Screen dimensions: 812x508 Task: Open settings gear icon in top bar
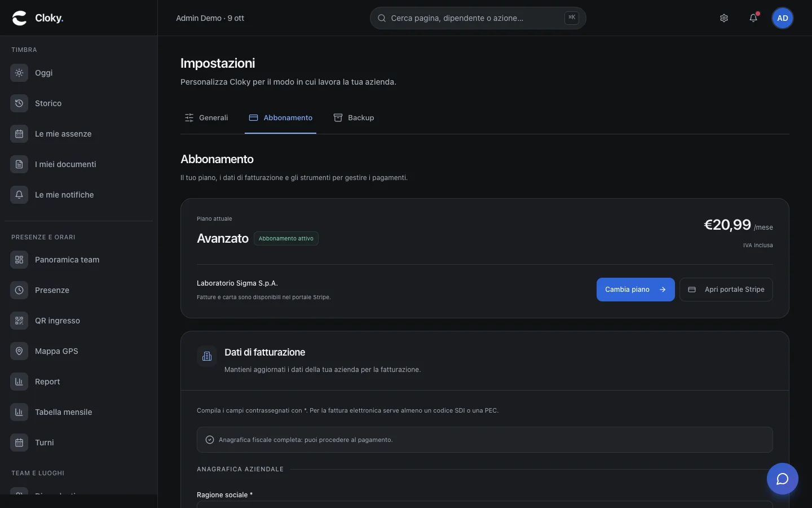[x=724, y=18]
